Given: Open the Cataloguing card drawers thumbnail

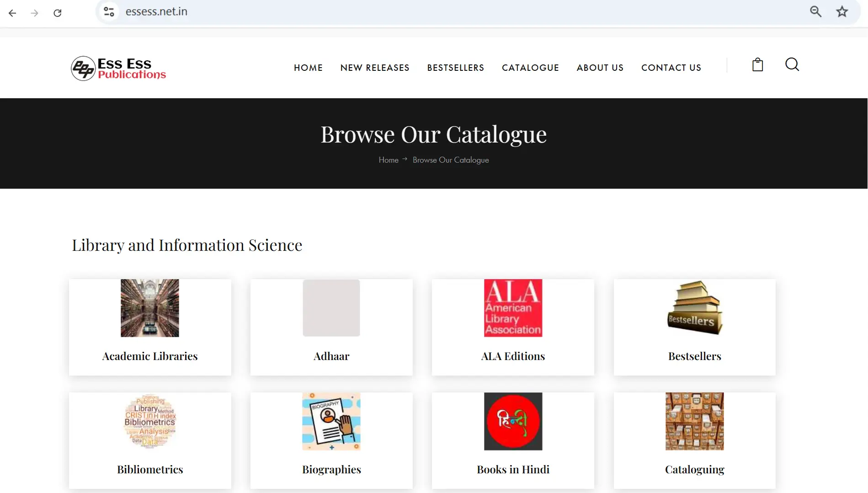Looking at the screenshot, I should point(695,421).
